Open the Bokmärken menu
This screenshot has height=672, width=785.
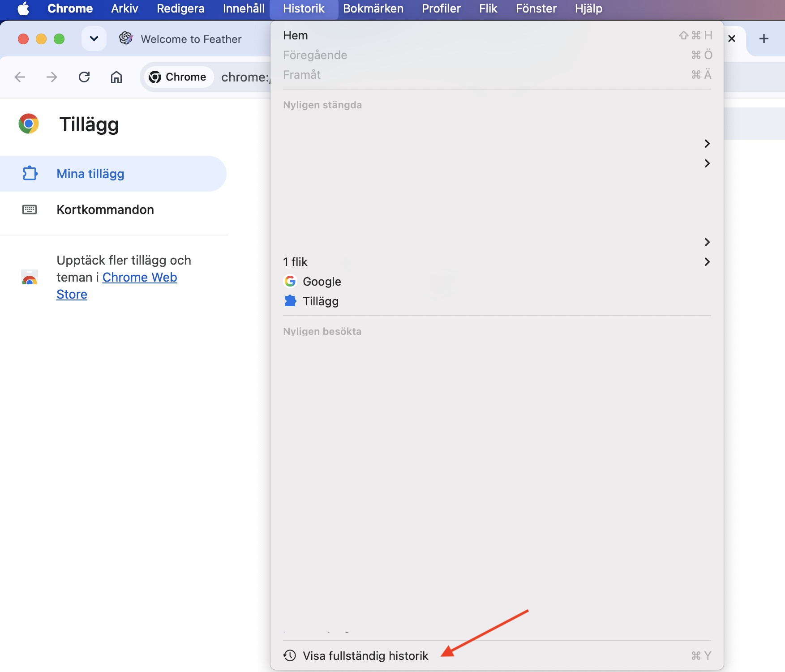[373, 9]
